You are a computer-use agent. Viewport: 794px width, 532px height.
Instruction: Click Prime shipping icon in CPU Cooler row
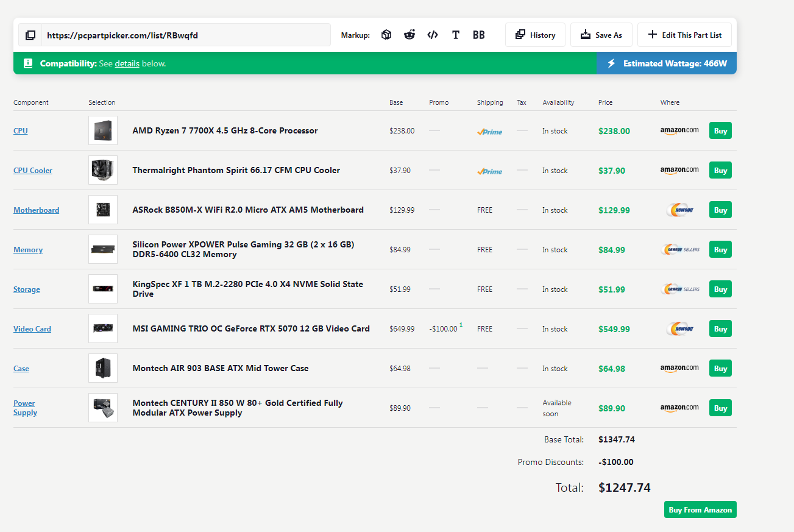(x=490, y=171)
